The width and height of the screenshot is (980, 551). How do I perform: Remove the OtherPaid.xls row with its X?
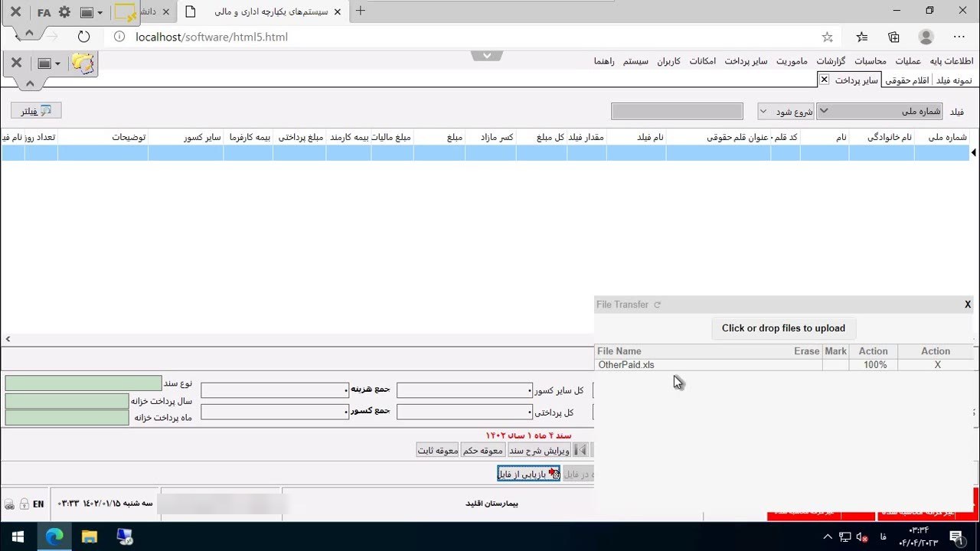[937, 365]
